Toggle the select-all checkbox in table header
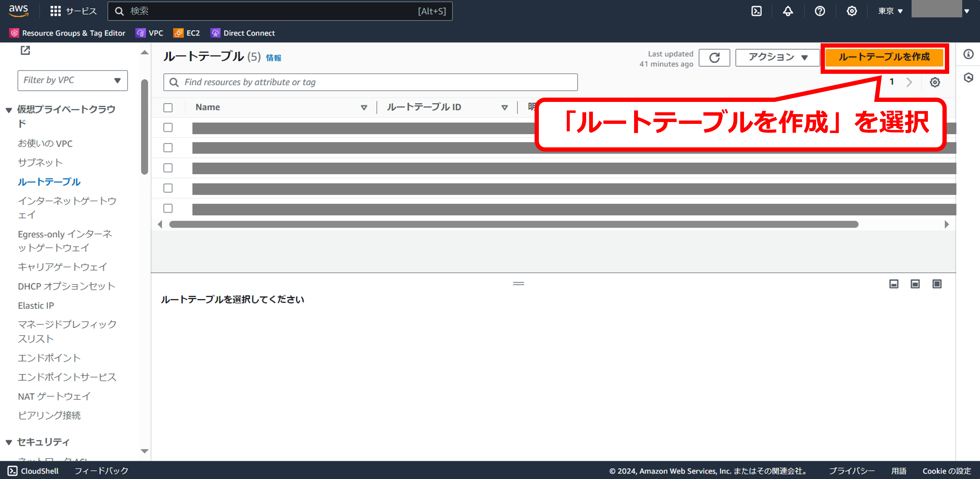This screenshot has width=980, height=479. tap(168, 108)
